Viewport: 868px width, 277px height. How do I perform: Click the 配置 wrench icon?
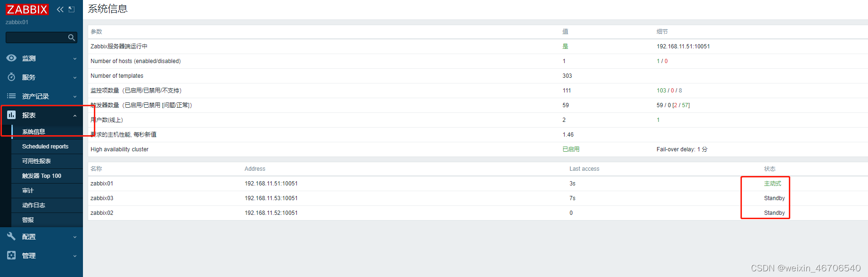point(11,236)
